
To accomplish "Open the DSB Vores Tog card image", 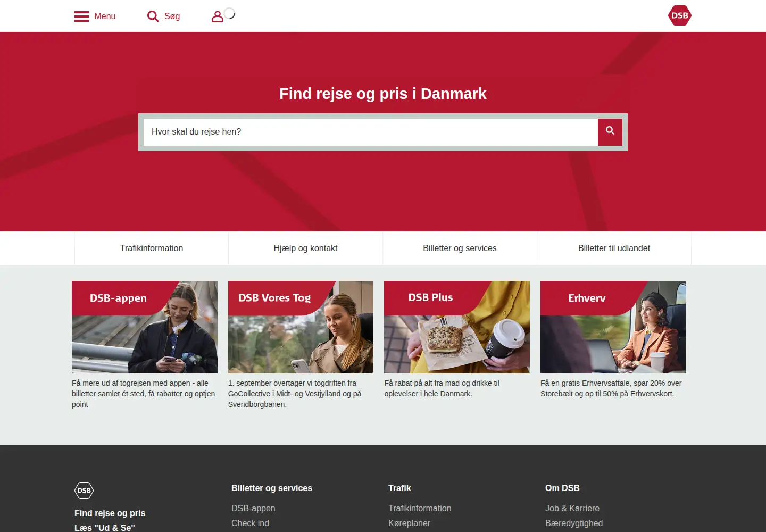I will coord(301,327).
